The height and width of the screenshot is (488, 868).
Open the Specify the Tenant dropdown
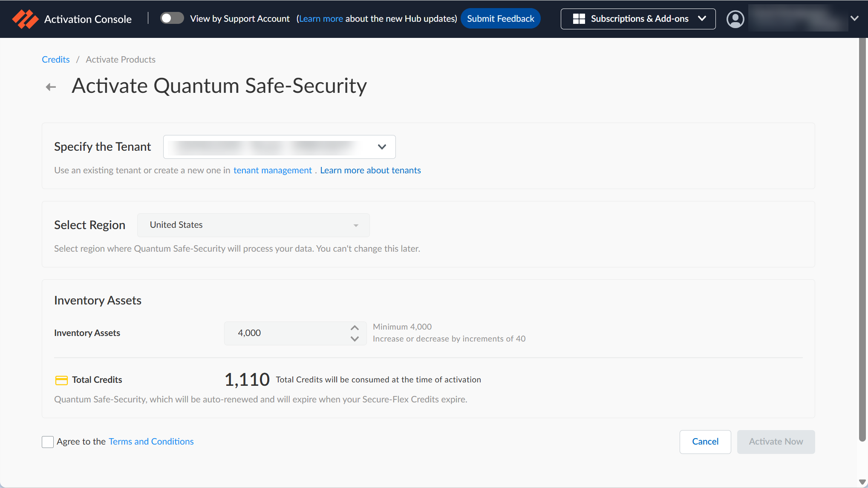279,147
